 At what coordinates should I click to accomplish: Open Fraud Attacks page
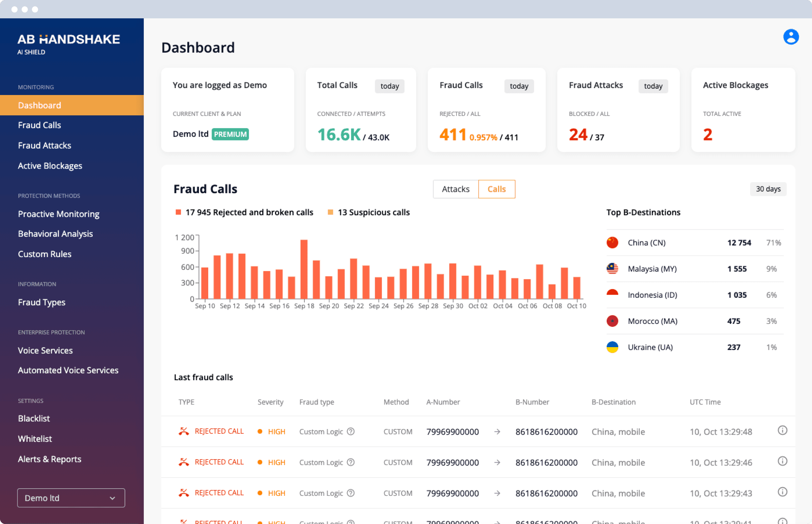[45, 146]
